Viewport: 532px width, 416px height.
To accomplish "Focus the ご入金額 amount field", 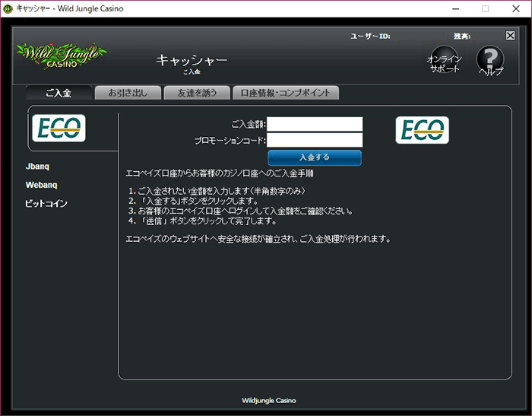I will [315, 124].
